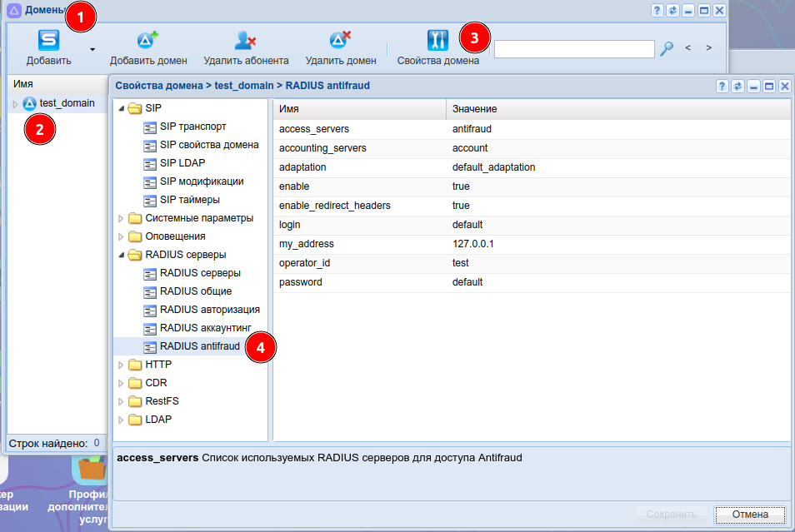Click the Add subscriber icon in toolbar
The height and width of the screenshot is (532, 795).
point(48,41)
